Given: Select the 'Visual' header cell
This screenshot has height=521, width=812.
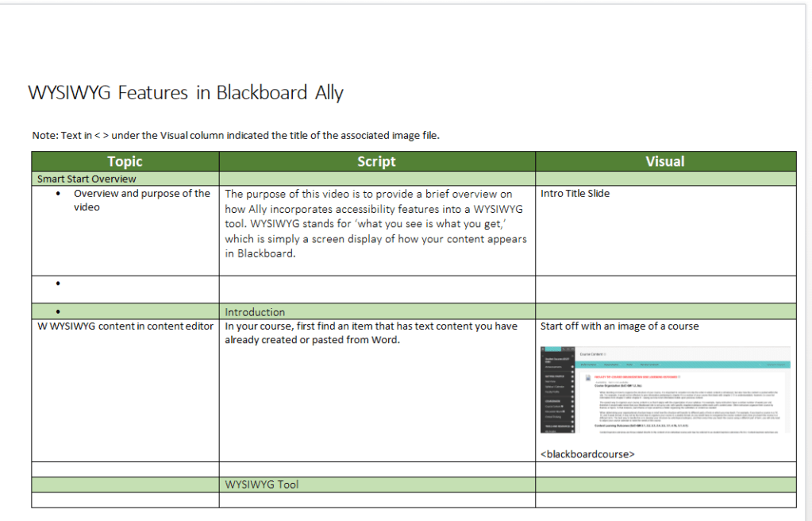Looking at the screenshot, I should pos(664,161).
